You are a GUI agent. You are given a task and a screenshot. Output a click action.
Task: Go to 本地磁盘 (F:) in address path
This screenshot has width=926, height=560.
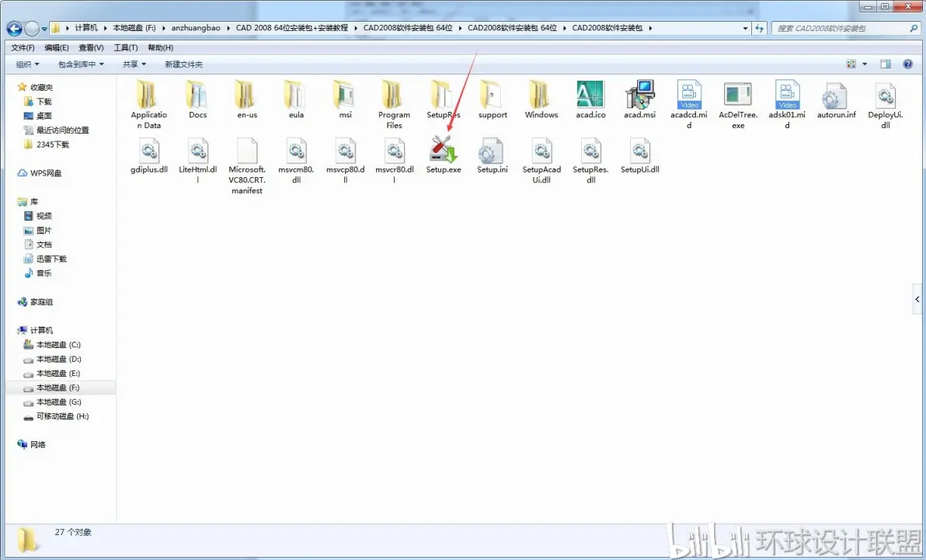tap(134, 28)
